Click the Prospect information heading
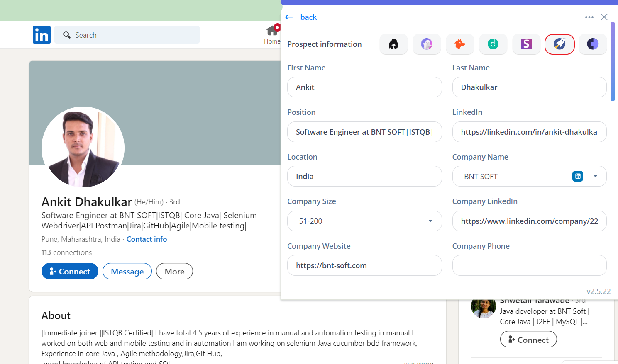 [325, 44]
